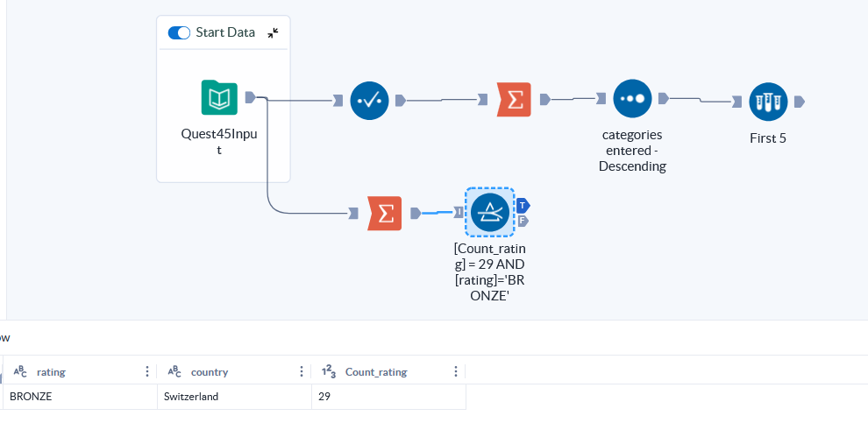Select the Quest45Input data input tool
Image resolution: width=868 pixels, height=423 pixels.
(x=219, y=98)
